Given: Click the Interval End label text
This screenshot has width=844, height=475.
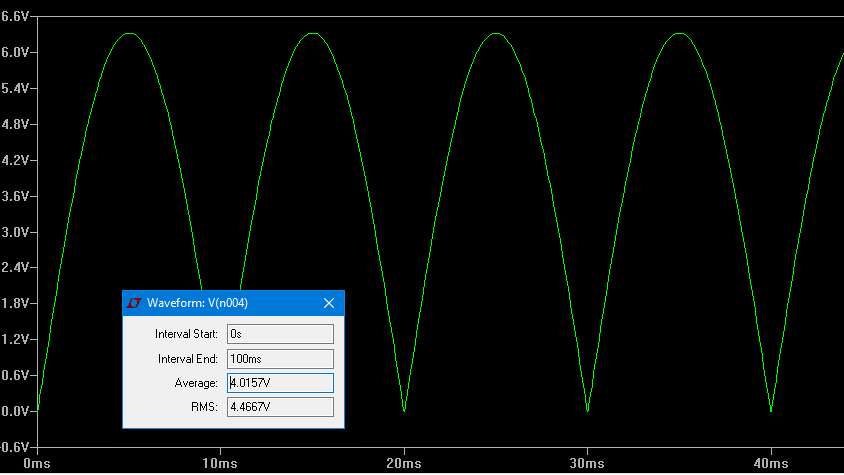Looking at the screenshot, I should [188, 359].
